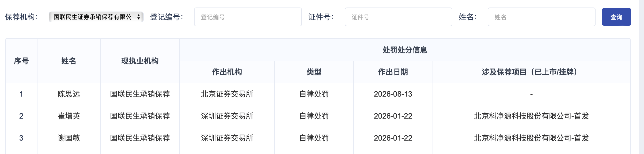Screen dimensions: 644x154
Task: Select the name 谢国敏 in row 3
Action: tap(69, 138)
